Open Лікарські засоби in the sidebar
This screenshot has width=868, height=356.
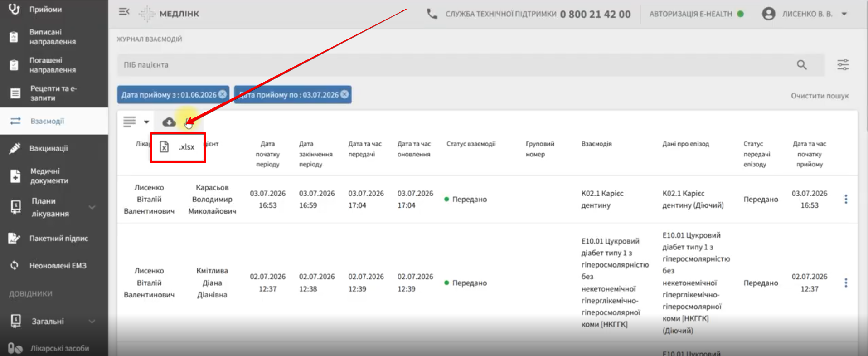(59, 348)
